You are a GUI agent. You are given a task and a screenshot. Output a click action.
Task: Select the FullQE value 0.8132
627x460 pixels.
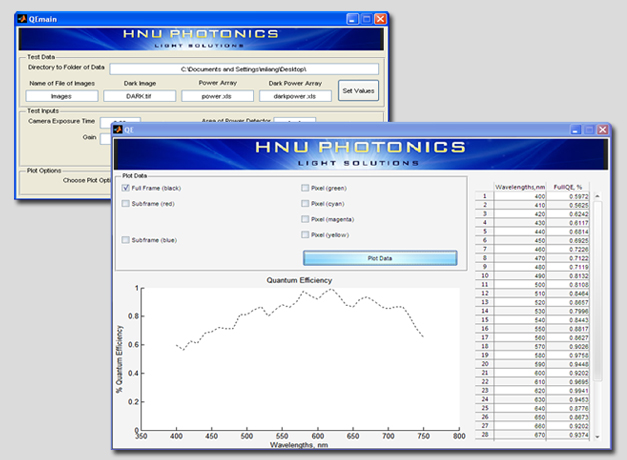568,276
